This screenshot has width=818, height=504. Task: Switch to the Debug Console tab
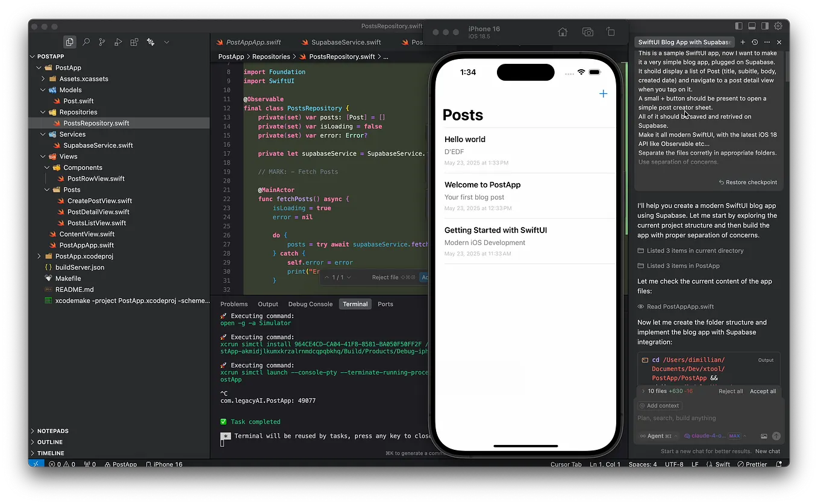[x=310, y=304]
